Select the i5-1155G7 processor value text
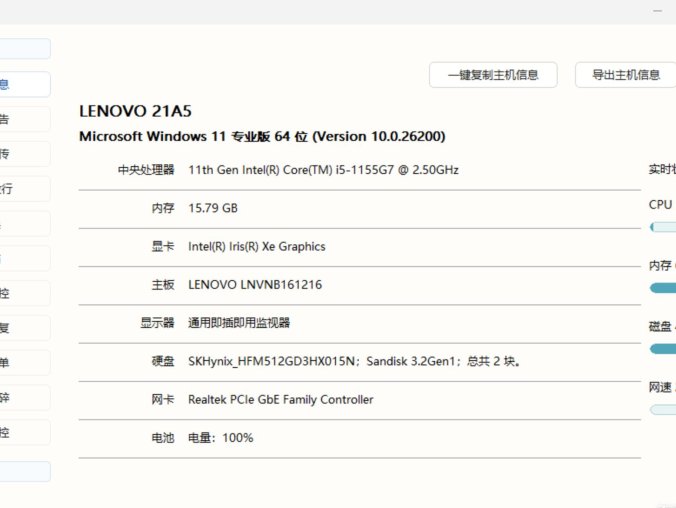Viewport: 676px width, 508px height. [323, 170]
